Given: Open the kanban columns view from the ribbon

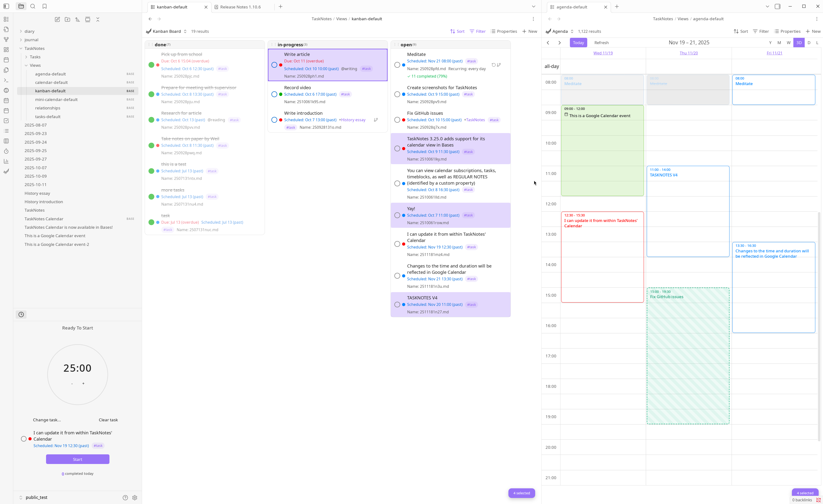Looking at the screenshot, I should (6, 141).
